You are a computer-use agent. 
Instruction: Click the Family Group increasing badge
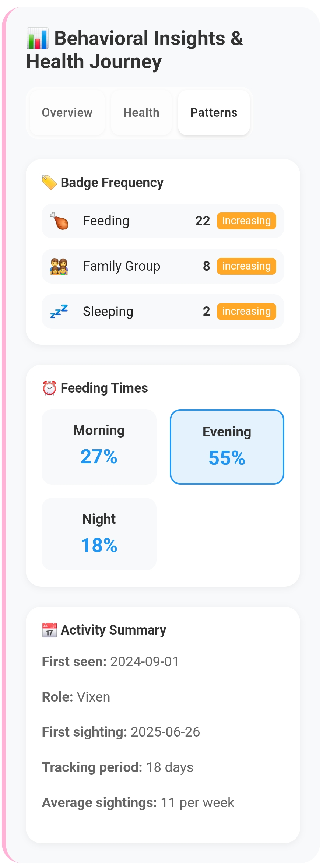(246, 266)
